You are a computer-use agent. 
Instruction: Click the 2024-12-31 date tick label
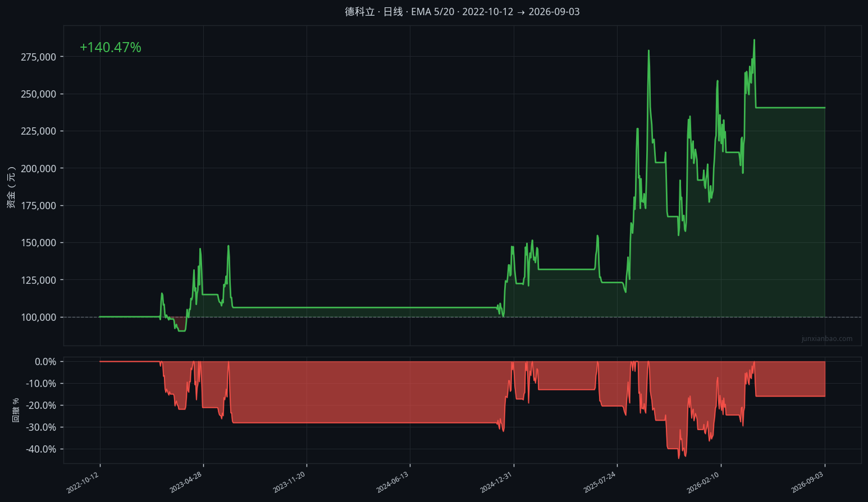pyautogui.click(x=496, y=482)
